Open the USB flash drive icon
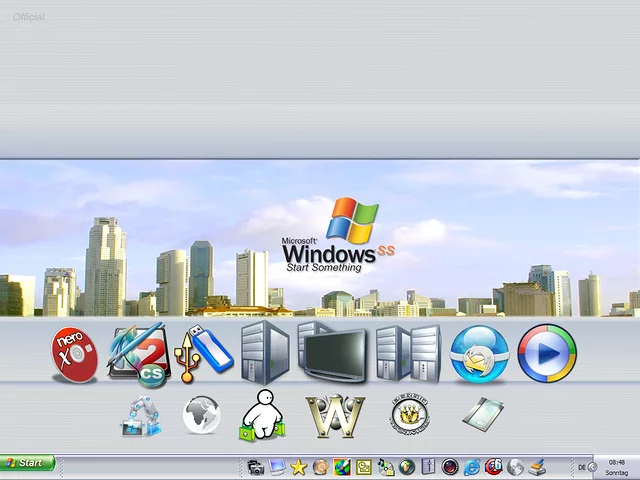Screen dimensions: 640x480 (x=205, y=353)
